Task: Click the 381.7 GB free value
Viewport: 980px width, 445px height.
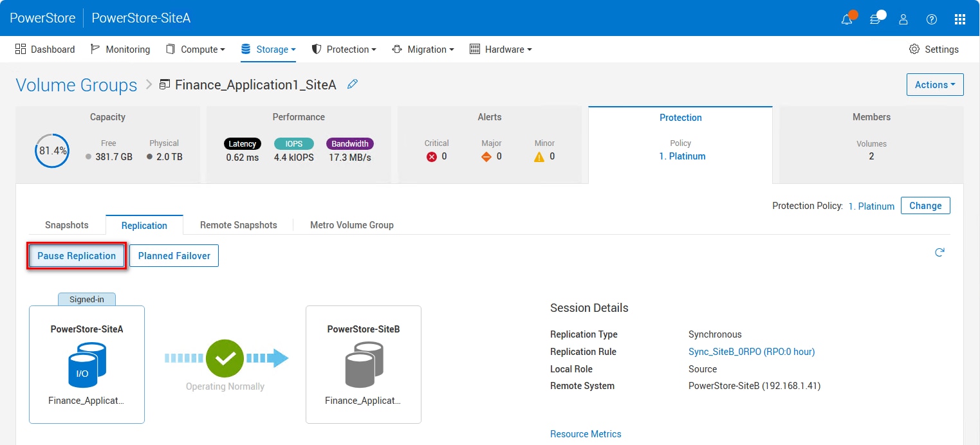Action: point(114,157)
